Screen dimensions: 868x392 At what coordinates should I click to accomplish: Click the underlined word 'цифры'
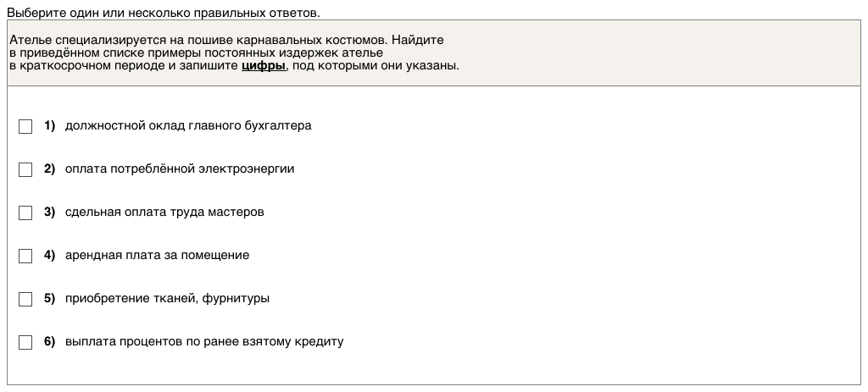coord(263,66)
